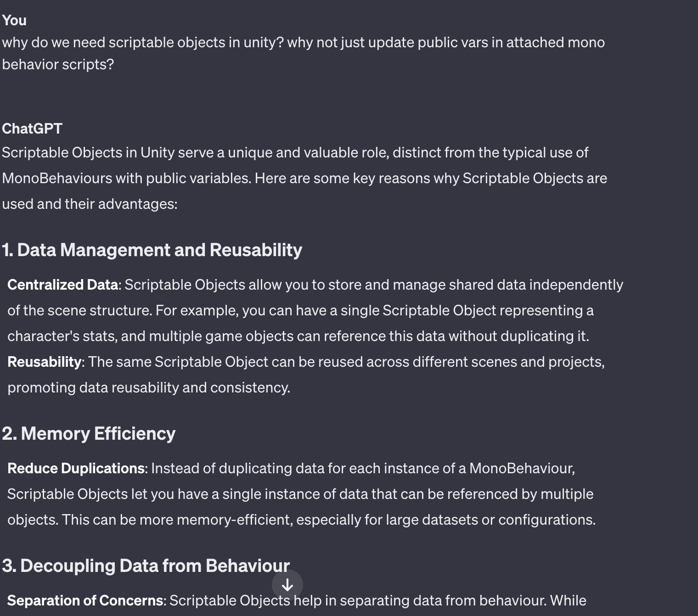The width and height of the screenshot is (698, 616).
Task: Click the line starting "of the scene structure"
Action: (x=300, y=311)
